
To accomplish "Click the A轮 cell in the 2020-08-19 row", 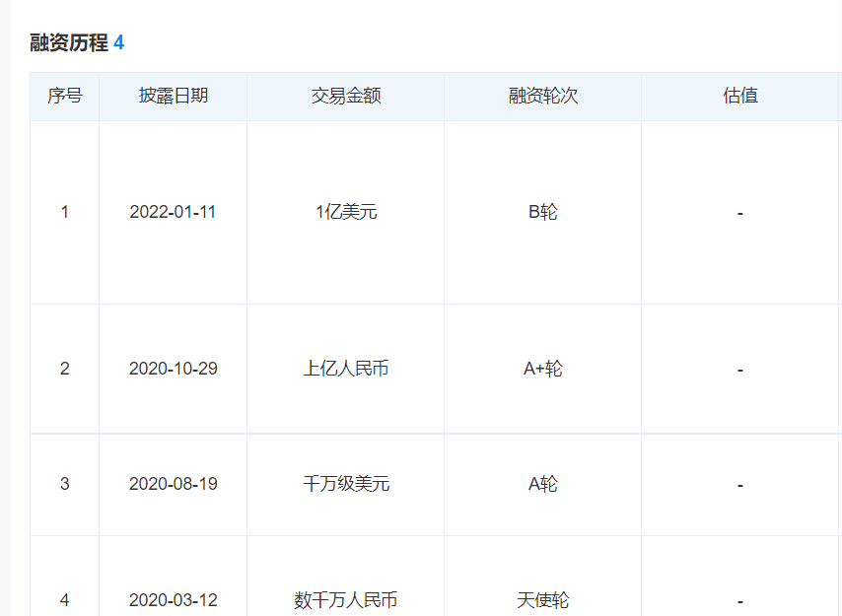I will click(x=543, y=484).
